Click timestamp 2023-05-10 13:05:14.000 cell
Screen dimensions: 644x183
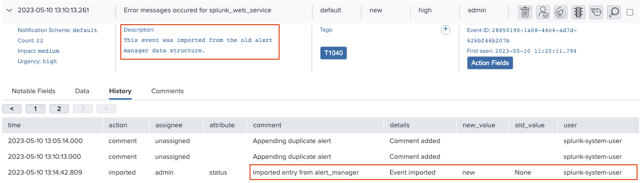45,141
